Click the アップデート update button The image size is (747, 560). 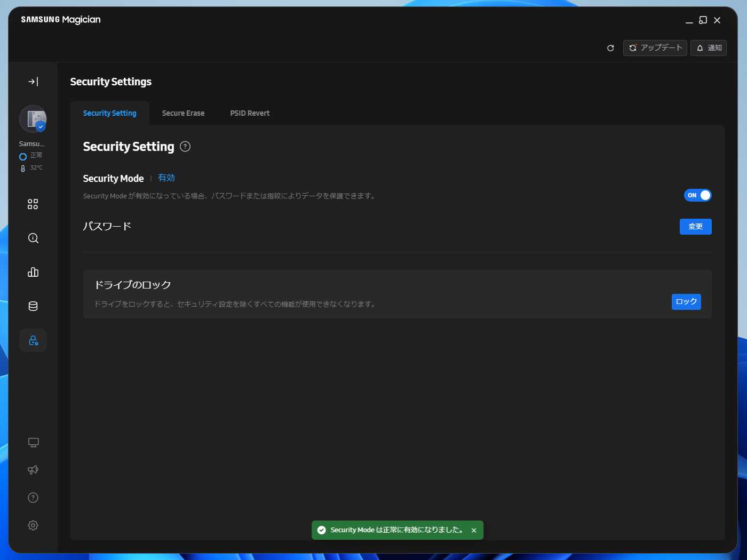pos(655,48)
